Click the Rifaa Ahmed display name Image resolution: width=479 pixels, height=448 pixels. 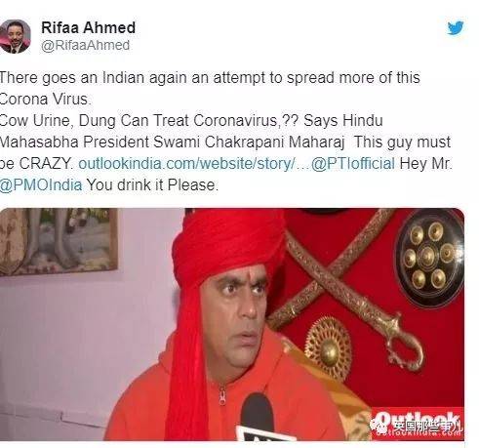88,27
